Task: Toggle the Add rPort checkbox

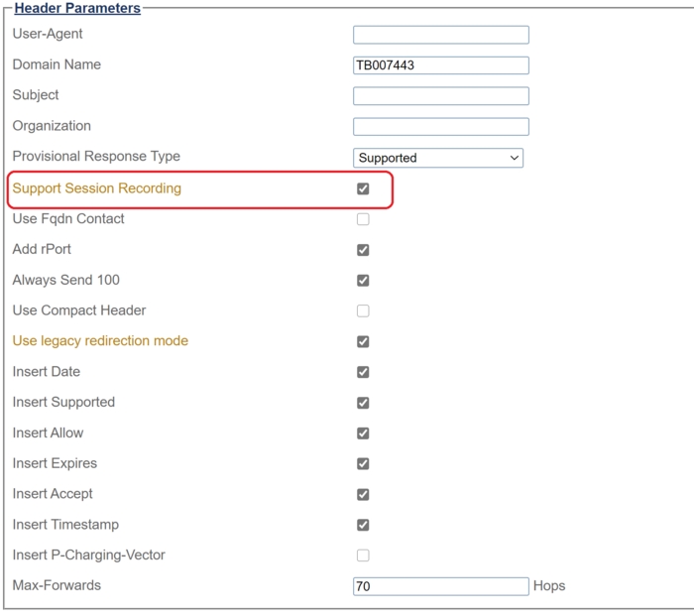Action: click(x=363, y=250)
